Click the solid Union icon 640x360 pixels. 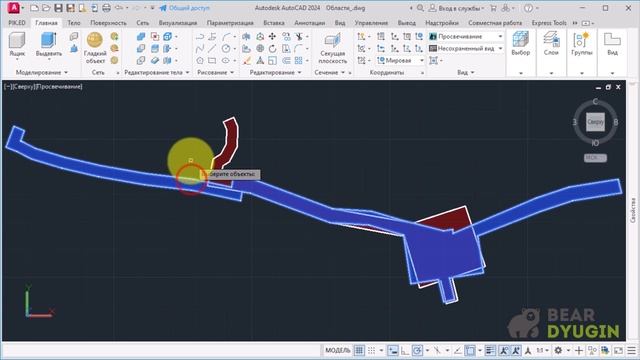click(141, 37)
